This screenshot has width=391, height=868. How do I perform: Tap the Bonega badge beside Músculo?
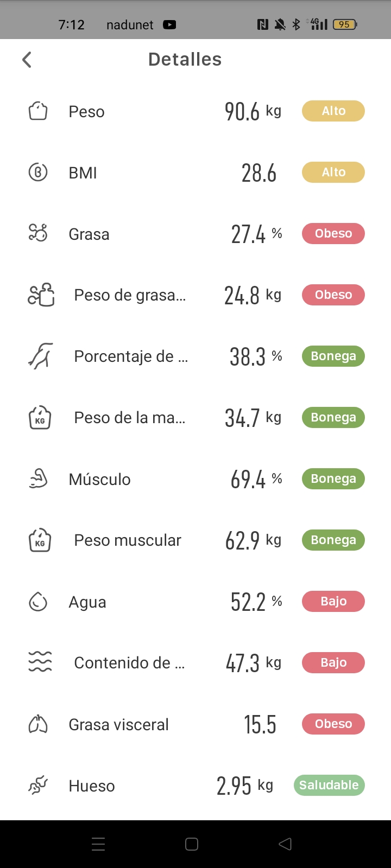[333, 478]
